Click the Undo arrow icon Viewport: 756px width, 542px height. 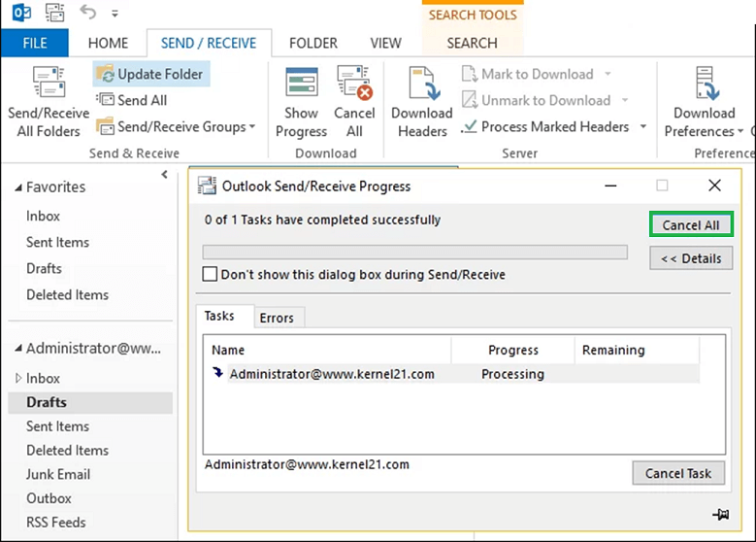pos(88,12)
